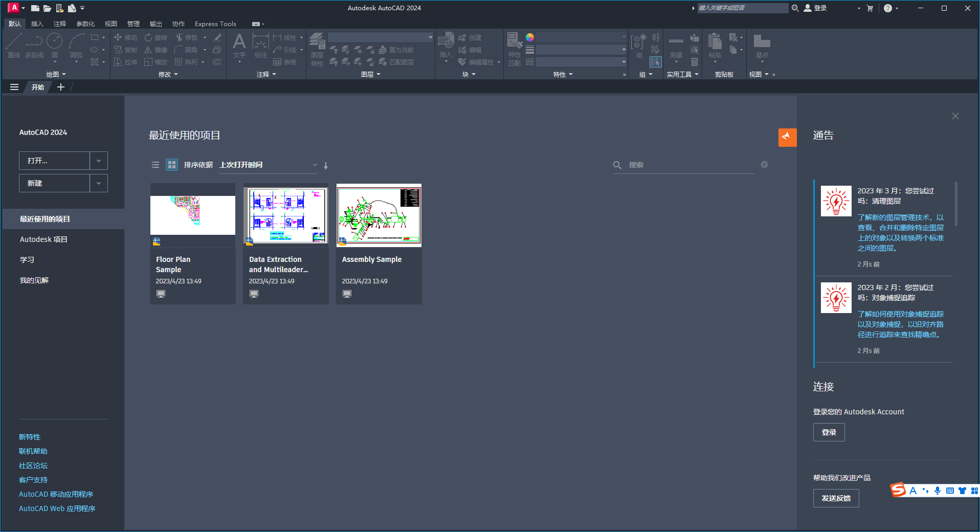
Task: Open the 新特性 link
Action: [30, 437]
